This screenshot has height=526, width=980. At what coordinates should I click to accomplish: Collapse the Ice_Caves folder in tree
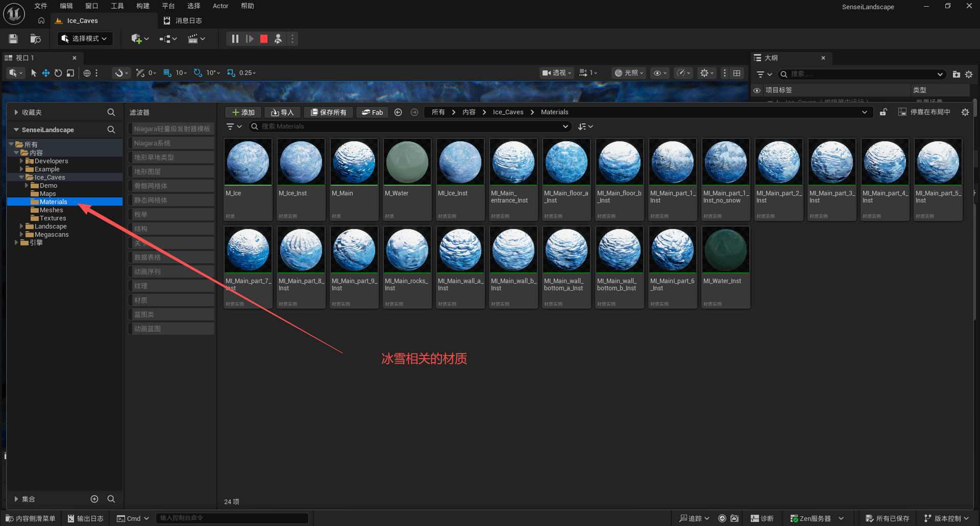[x=21, y=177]
